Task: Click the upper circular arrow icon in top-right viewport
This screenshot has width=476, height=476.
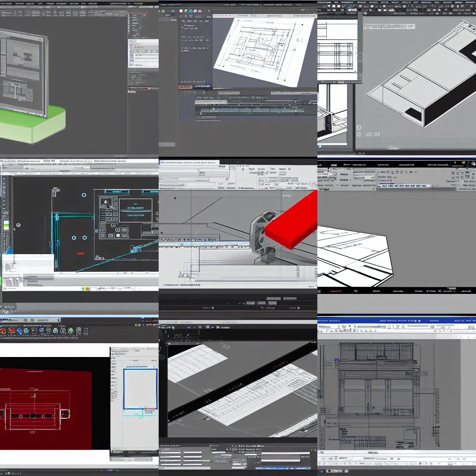Action: pyautogui.click(x=359, y=127)
